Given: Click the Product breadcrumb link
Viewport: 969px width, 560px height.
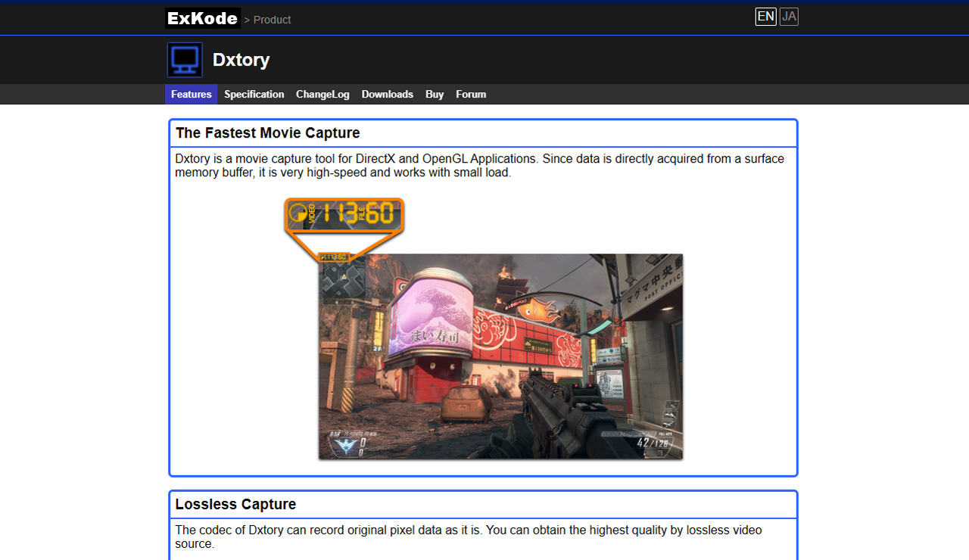Looking at the screenshot, I should (x=272, y=20).
